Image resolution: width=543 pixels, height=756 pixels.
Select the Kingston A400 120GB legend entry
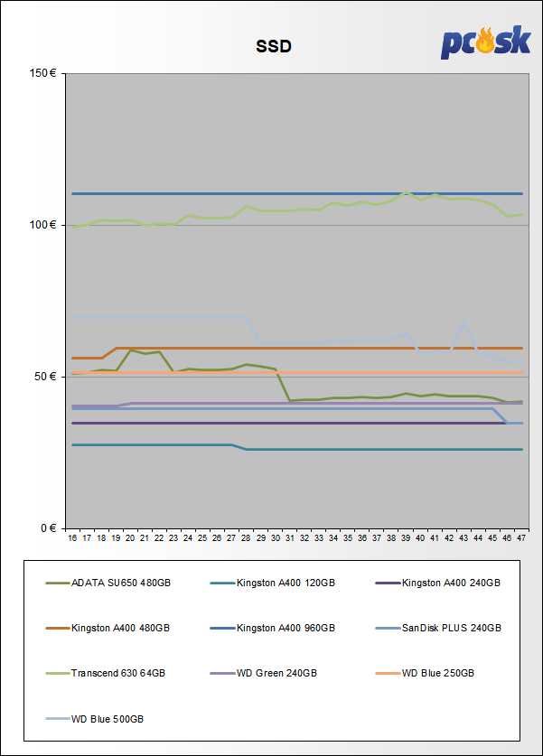pyautogui.click(x=273, y=583)
